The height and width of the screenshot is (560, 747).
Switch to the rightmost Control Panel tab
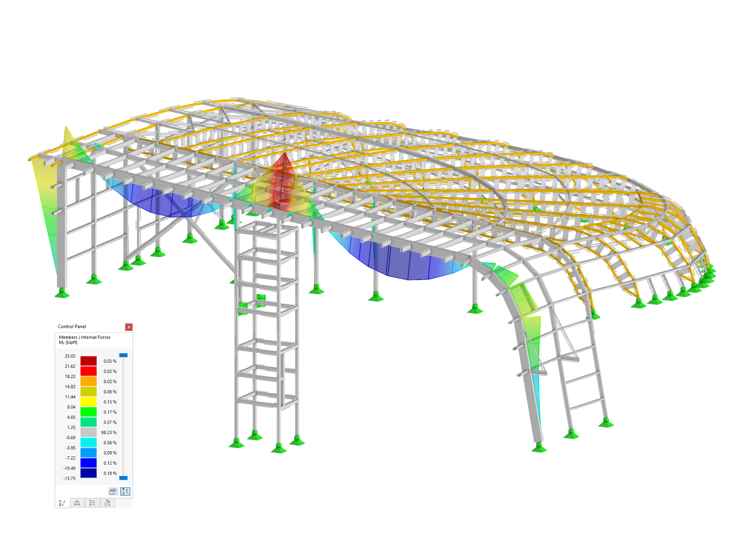[107, 503]
